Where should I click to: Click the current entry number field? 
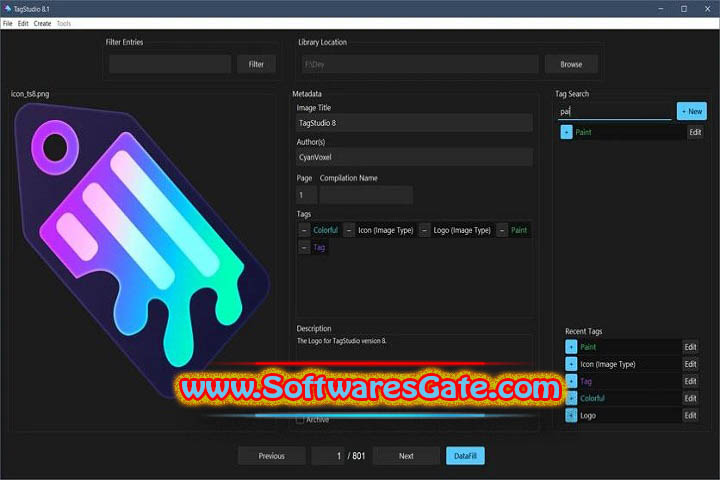point(328,456)
